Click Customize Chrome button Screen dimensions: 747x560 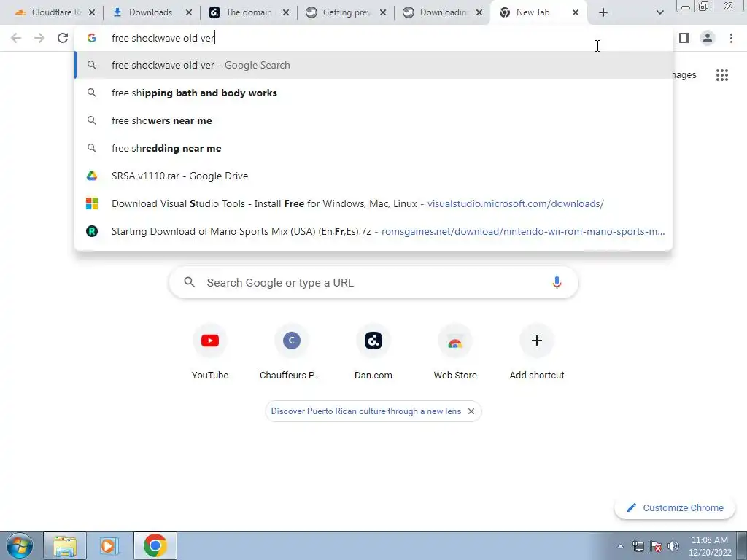pos(675,507)
